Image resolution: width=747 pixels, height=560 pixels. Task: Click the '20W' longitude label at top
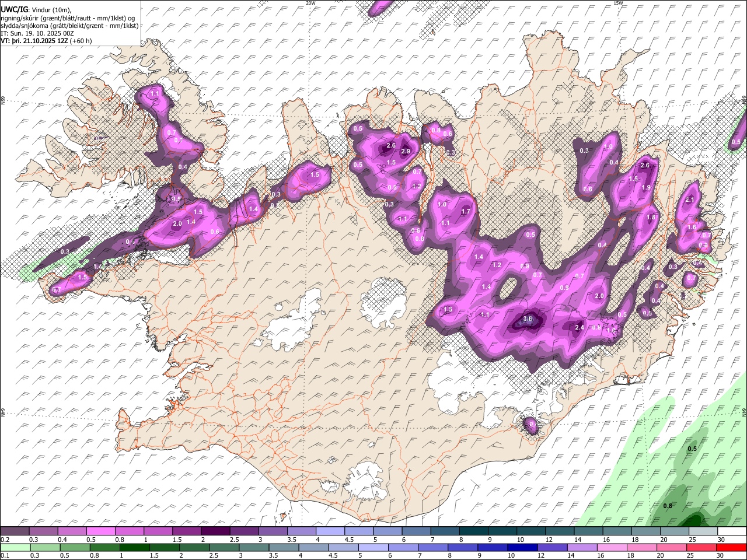(310, 3)
